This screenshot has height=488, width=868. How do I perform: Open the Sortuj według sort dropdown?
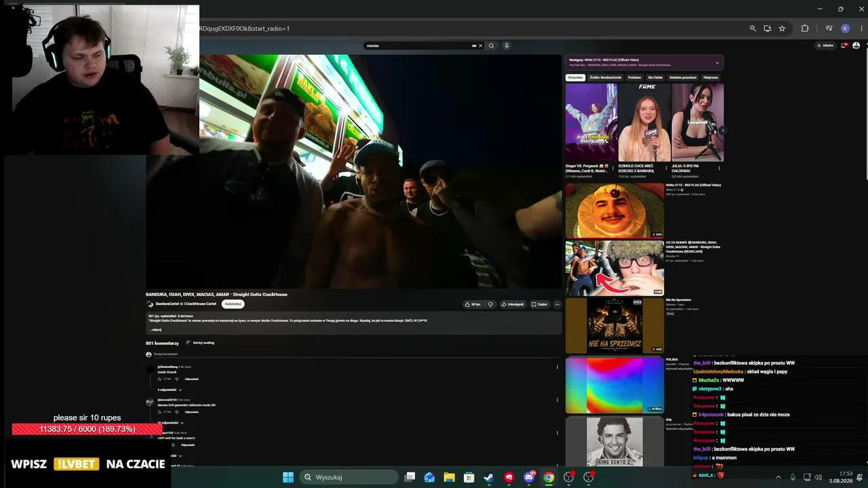200,343
